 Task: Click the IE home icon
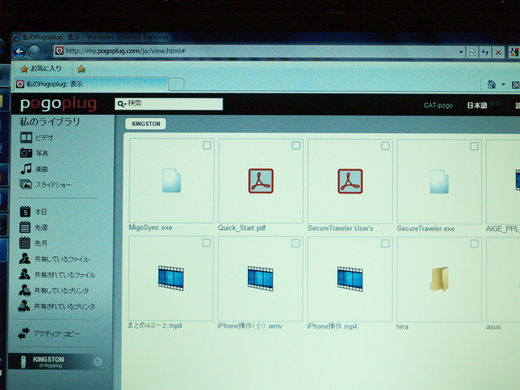point(492,84)
